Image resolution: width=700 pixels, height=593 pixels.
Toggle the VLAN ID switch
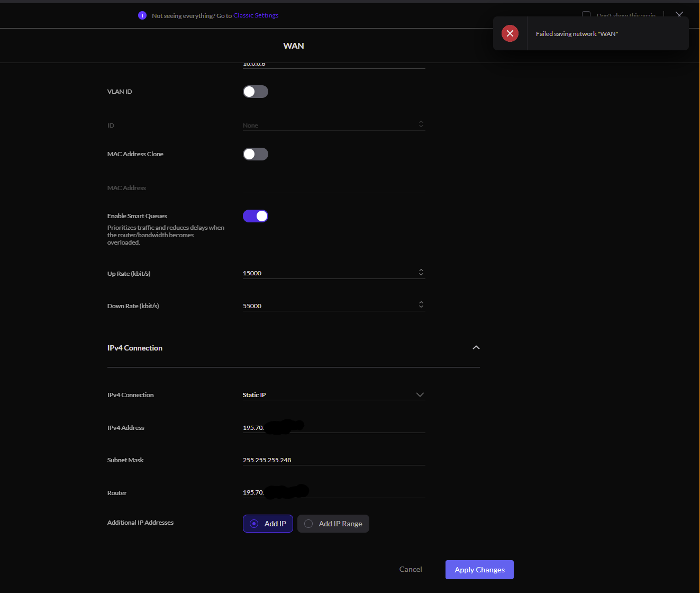255,92
